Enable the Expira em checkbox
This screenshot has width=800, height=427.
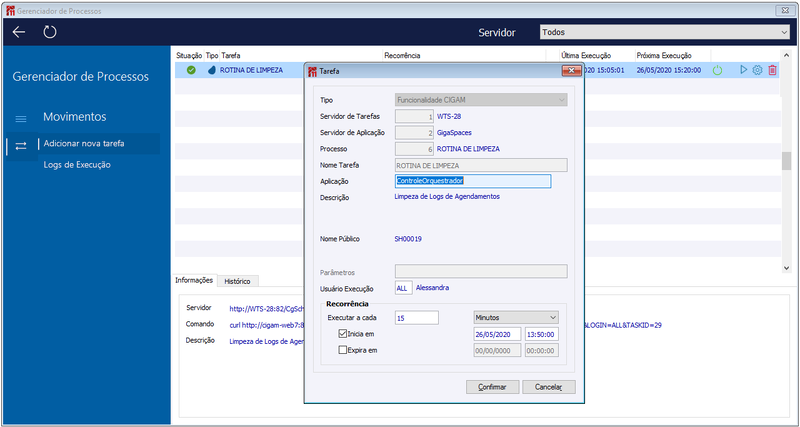342,350
